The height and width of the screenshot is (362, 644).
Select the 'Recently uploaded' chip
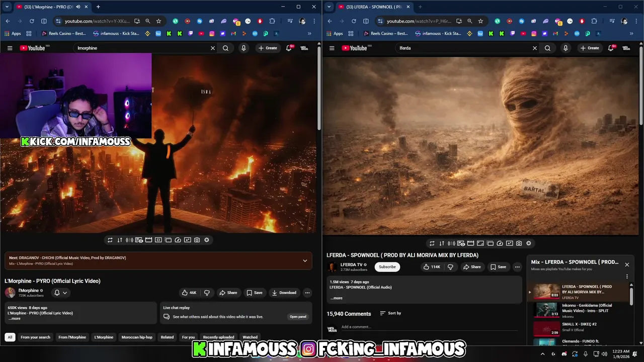219,337
